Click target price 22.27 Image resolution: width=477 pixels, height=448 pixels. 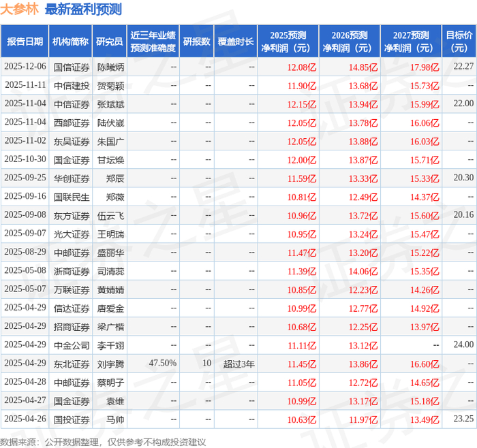(x=463, y=66)
